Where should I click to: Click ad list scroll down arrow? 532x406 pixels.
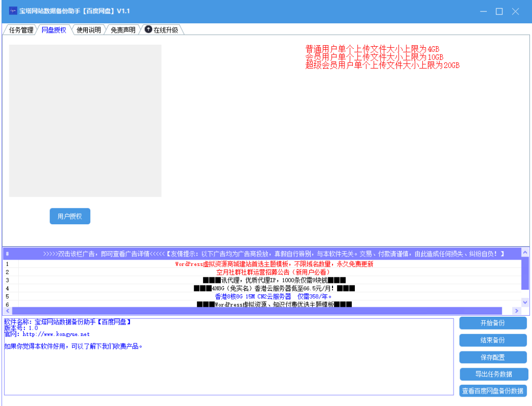525,302
